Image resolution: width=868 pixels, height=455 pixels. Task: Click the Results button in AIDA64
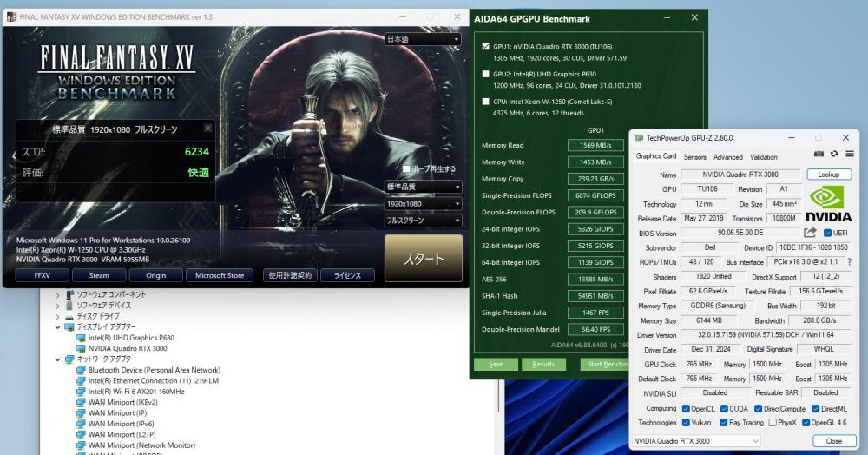pyautogui.click(x=543, y=364)
